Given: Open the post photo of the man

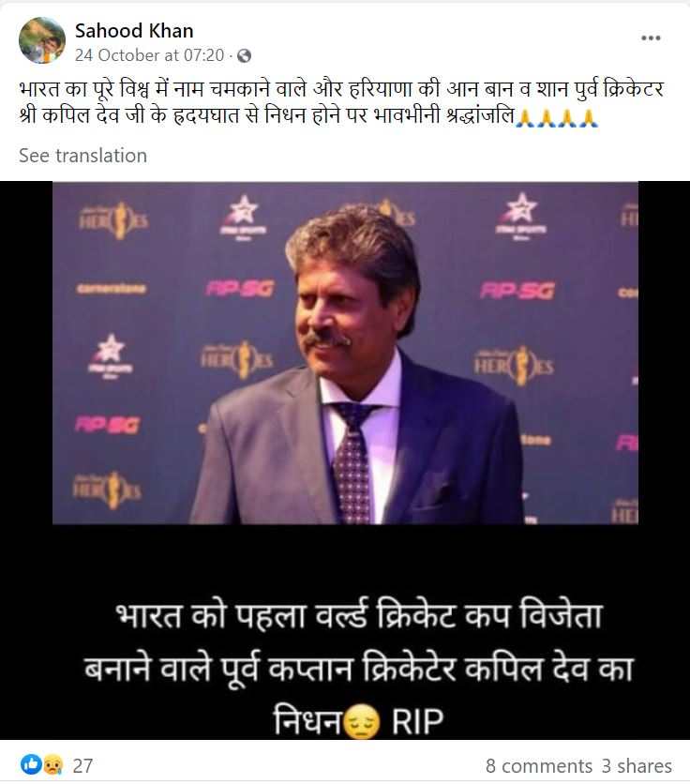Looking at the screenshot, I should point(346,353).
